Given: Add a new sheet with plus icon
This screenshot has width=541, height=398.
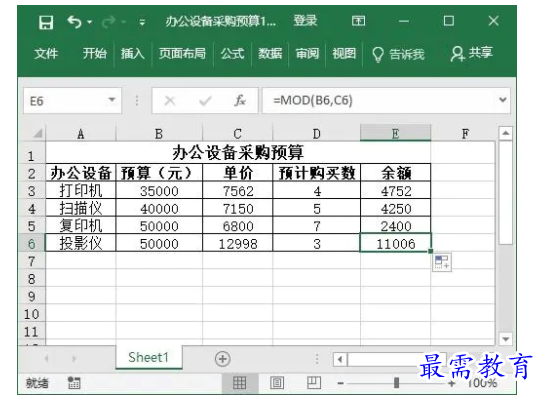Looking at the screenshot, I should [x=222, y=359].
